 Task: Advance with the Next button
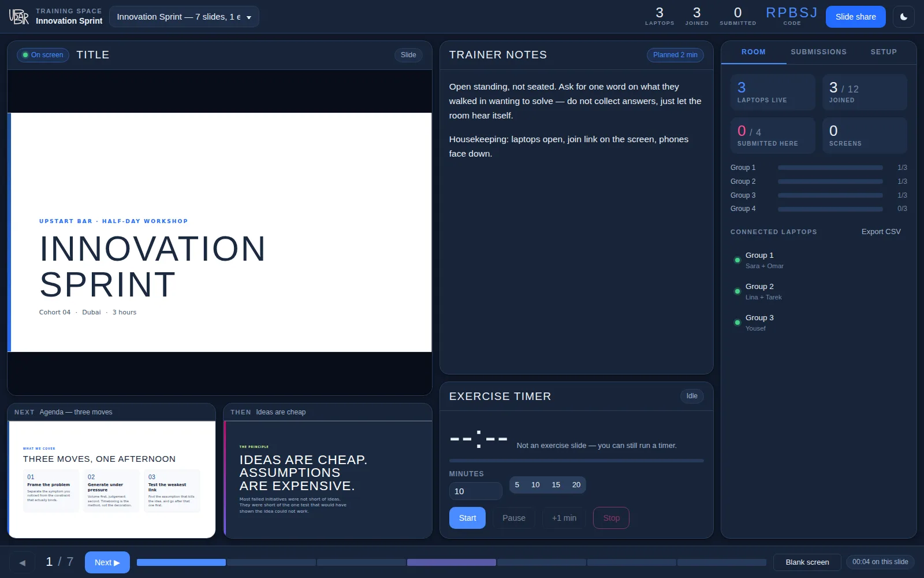pos(107,562)
